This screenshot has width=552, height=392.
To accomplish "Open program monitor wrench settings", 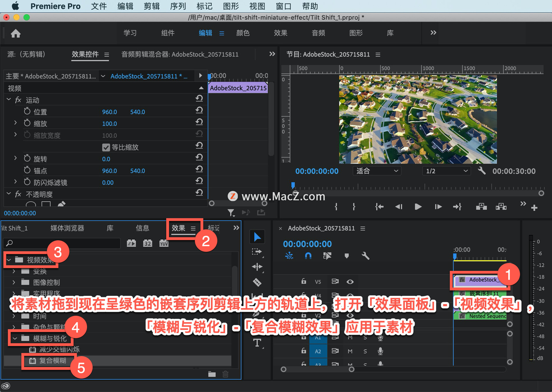I will point(482,171).
